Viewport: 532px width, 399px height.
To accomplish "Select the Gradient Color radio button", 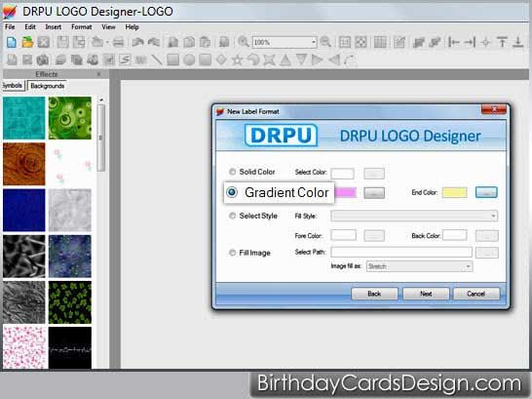I will click(x=232, y=192).
